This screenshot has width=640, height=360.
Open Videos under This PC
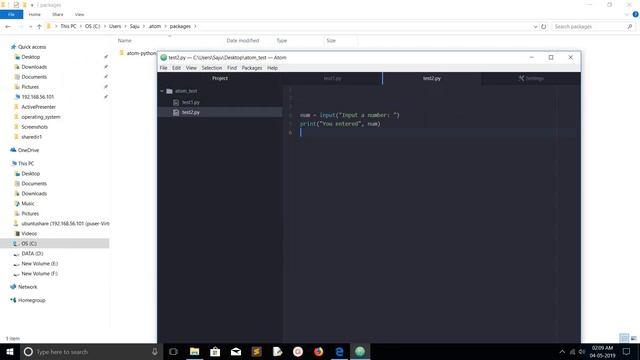pyautogui.click(x=29, y=233)
